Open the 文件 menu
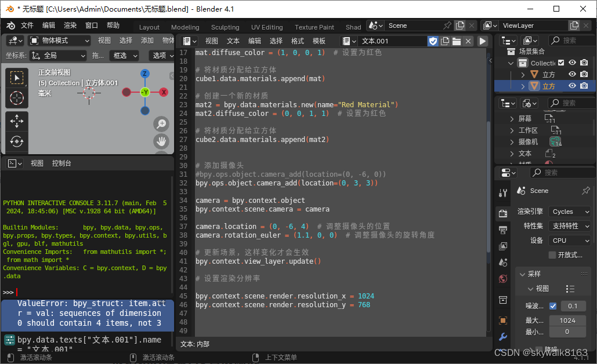 (x=27, y=26)
